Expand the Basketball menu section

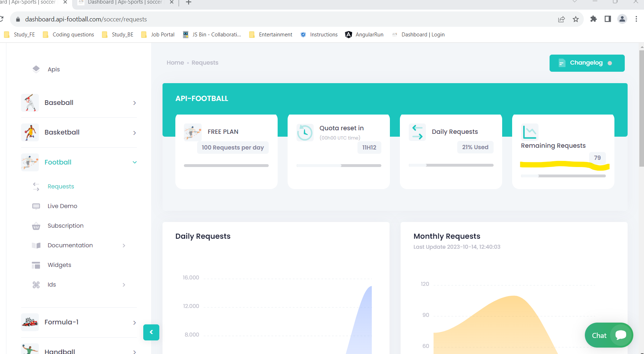tap(135, 133)
